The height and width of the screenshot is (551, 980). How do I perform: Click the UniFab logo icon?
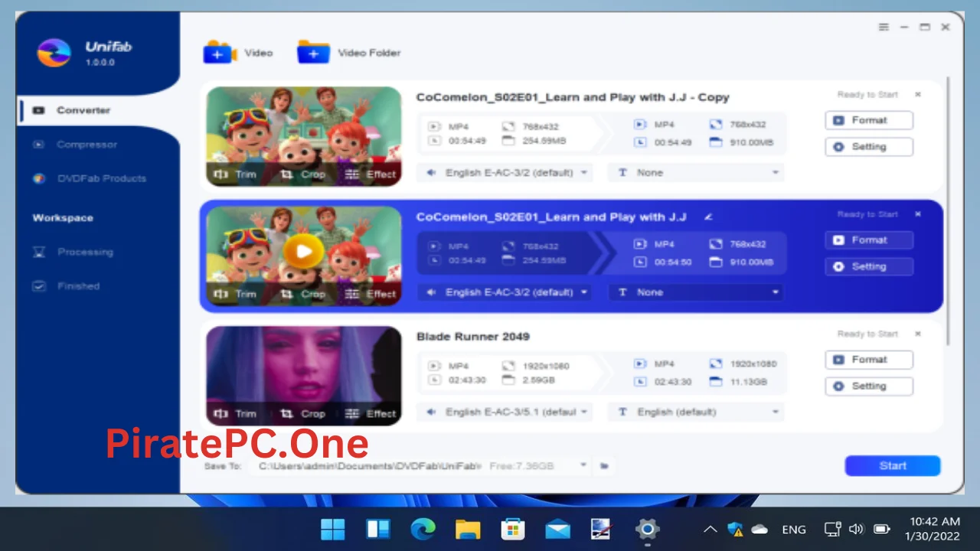coord(54,53)
